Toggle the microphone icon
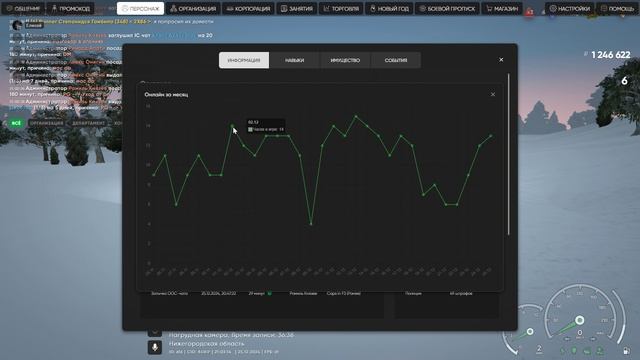This screenshot has height=360, width=640. click(155, 347)
